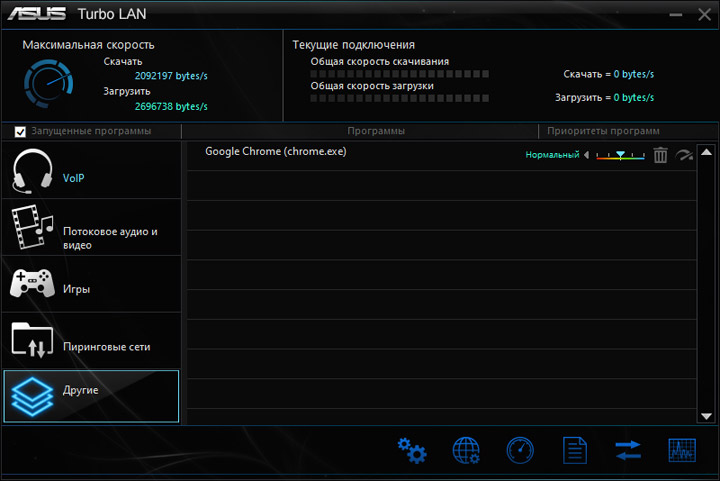Click the two-arrows transfer icon
The image size is (720, 481).
(628, 450)
